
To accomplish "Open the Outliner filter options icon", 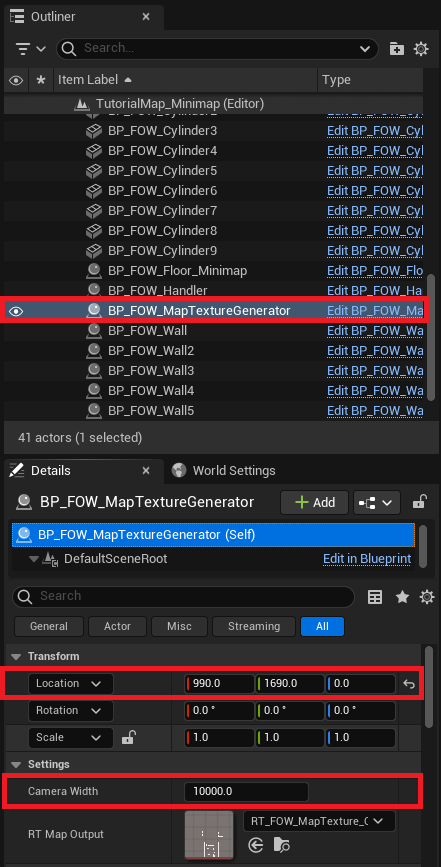I will (30, 49).
